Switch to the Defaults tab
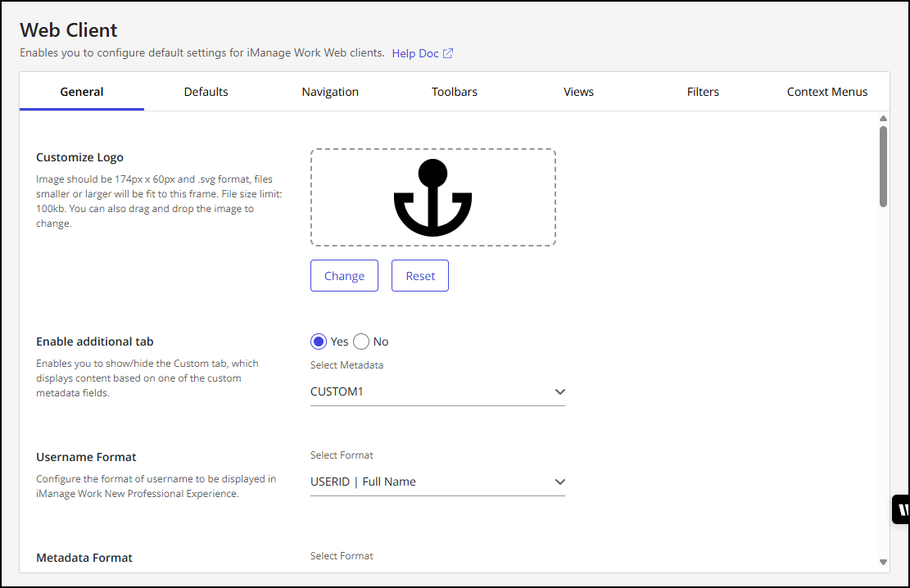910x588 pixels. click(x=206, y=92)
